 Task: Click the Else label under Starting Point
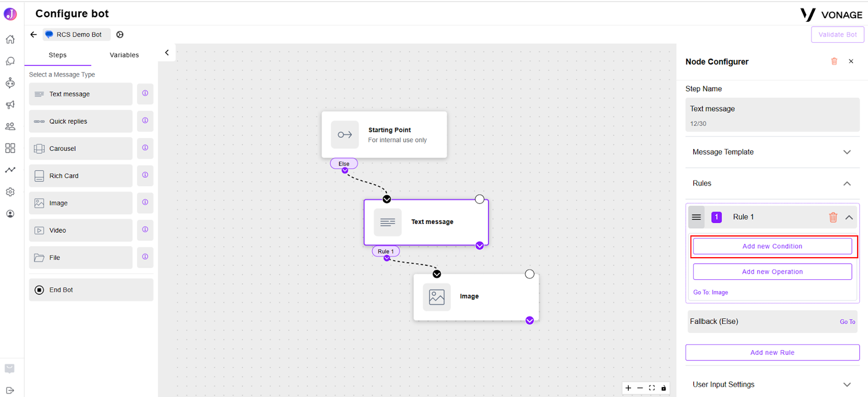pyautogui.click(x=344, y=164)
